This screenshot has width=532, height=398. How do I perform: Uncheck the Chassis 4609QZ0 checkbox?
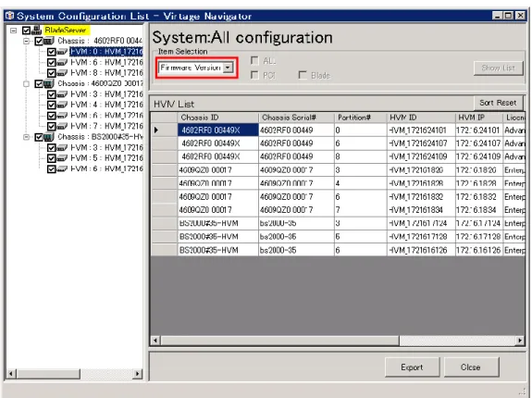[x=39, y=84]
